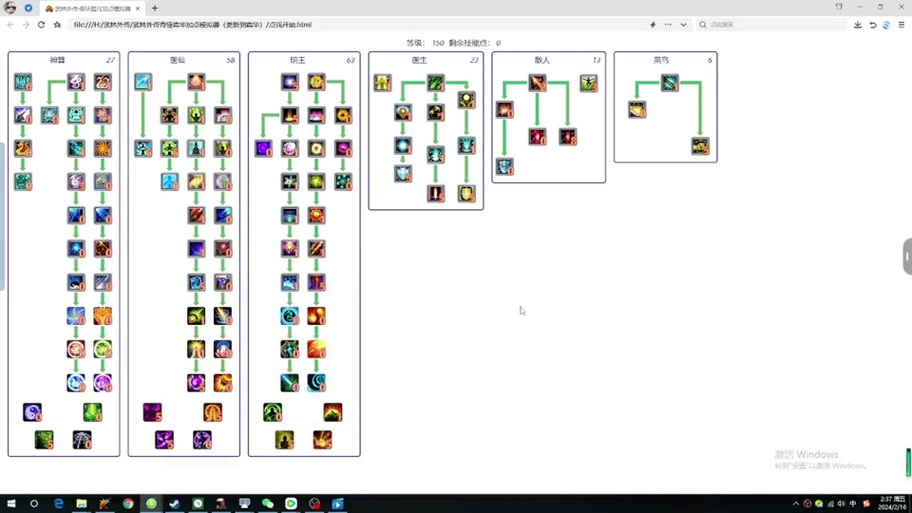Click the 菜鸟 panel title
This screenshot has height=513, width=912.
click(x=661, y=60)
